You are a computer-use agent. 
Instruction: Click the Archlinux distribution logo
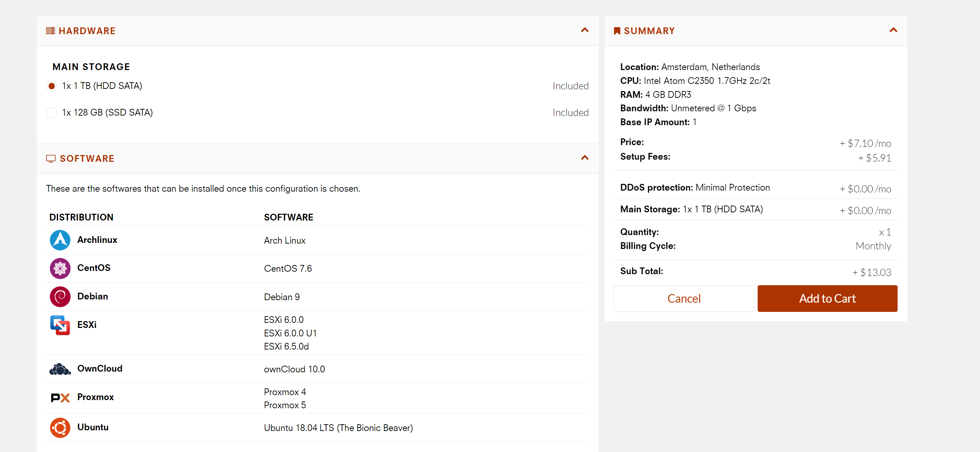click(60, 240)
